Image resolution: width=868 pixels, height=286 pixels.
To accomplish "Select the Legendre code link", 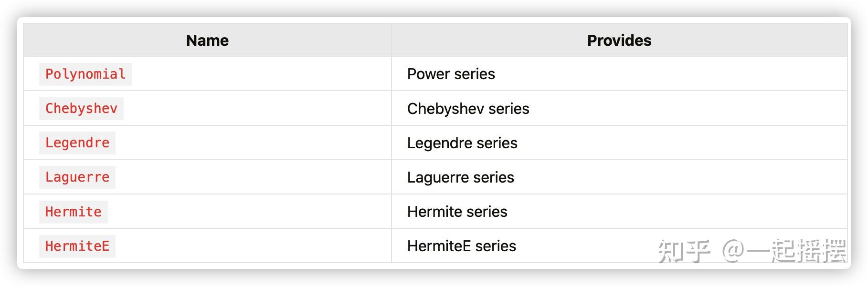I will pyautogui.click(x=77, y=143).
